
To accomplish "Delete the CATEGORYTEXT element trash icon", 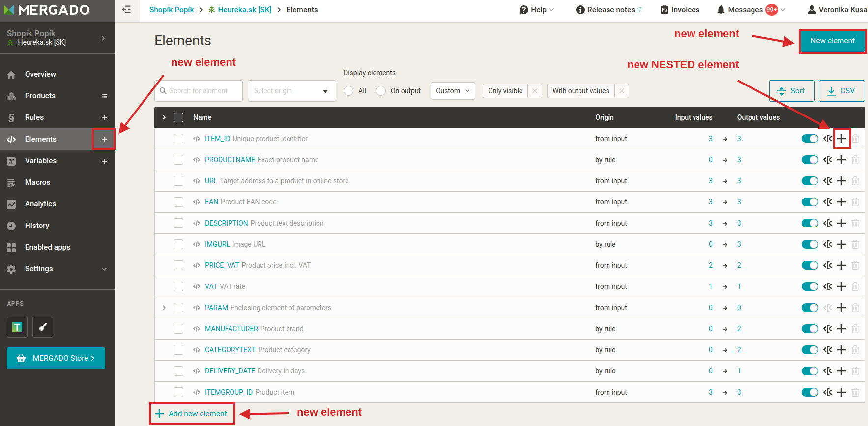I will (x=855, y=350).
